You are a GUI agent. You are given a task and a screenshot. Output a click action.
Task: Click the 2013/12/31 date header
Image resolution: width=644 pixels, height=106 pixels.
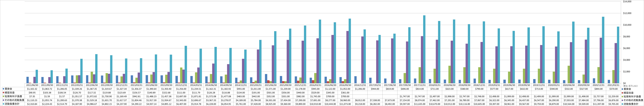pyautogui.click(x=181, y=85)
